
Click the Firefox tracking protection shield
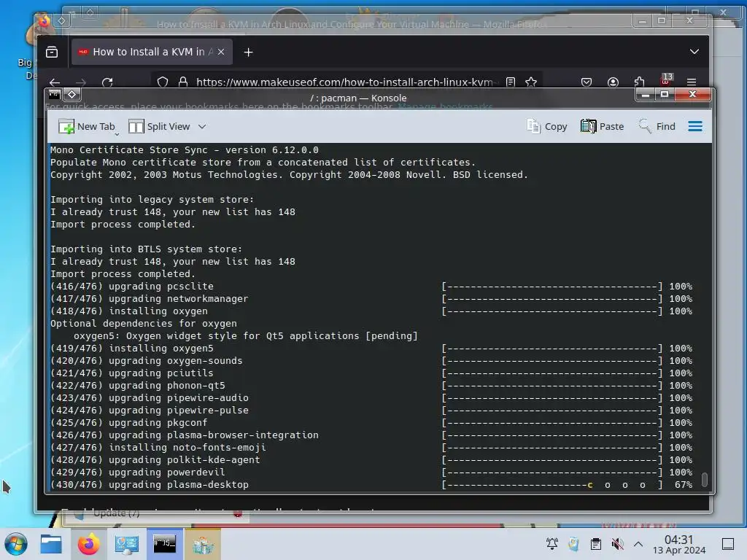(x=163, y=82)
